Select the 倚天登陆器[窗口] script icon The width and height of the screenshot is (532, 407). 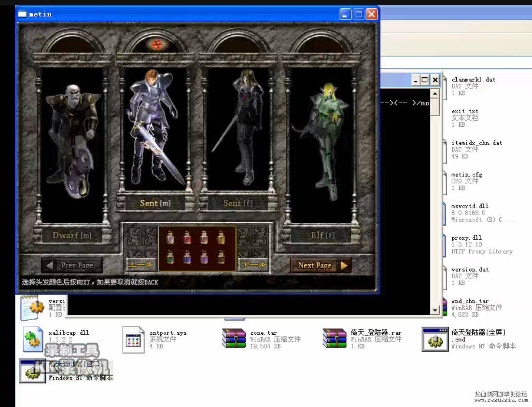tap(32, 371)
